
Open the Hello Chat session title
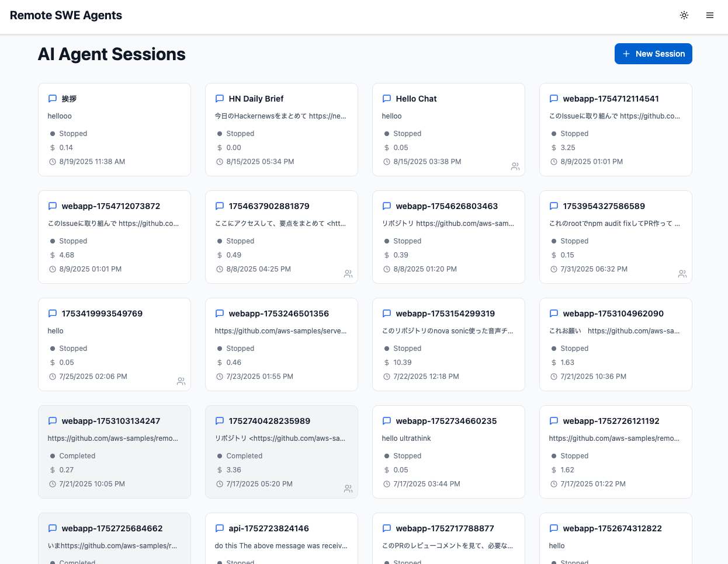416,99
